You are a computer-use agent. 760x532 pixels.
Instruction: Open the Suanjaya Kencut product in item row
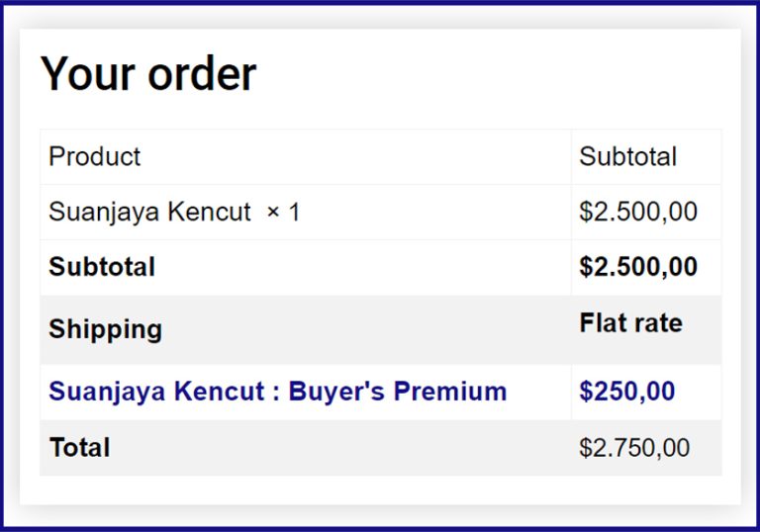pyautogui.click(x=149, y=212)
